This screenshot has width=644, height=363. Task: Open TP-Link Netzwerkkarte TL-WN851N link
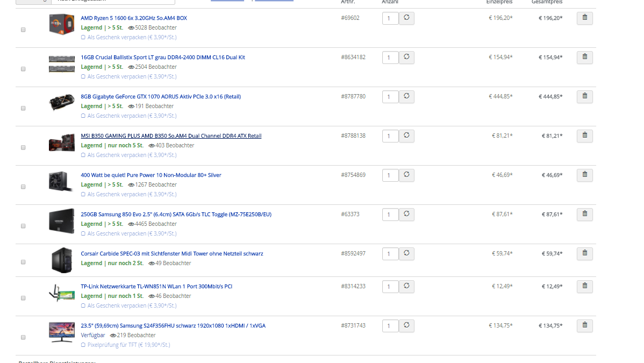pyautogui.click(x=156, y=287)
